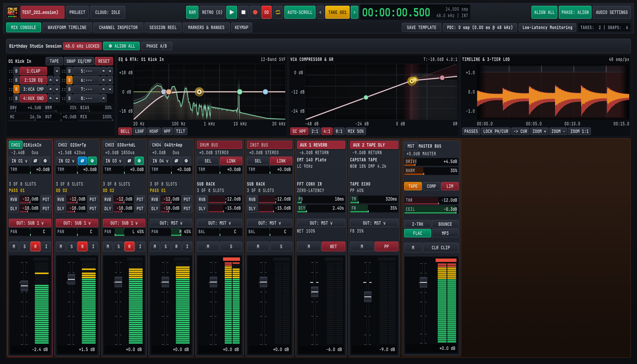
Task: Toggle WET on Aux 1 Reverb
Action: tap(333, 246)
